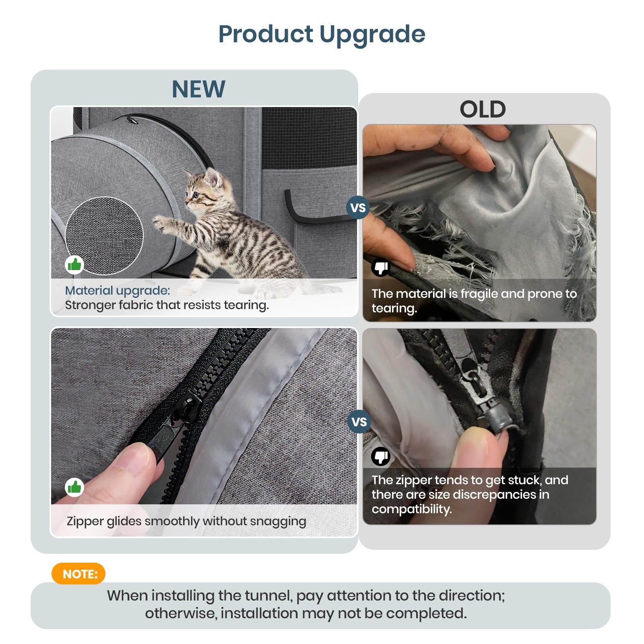The height and width of the screenshot is (644, 644).
Task: Click the 'Material upgrade:' caption text
Action: (x=118, y=290)
